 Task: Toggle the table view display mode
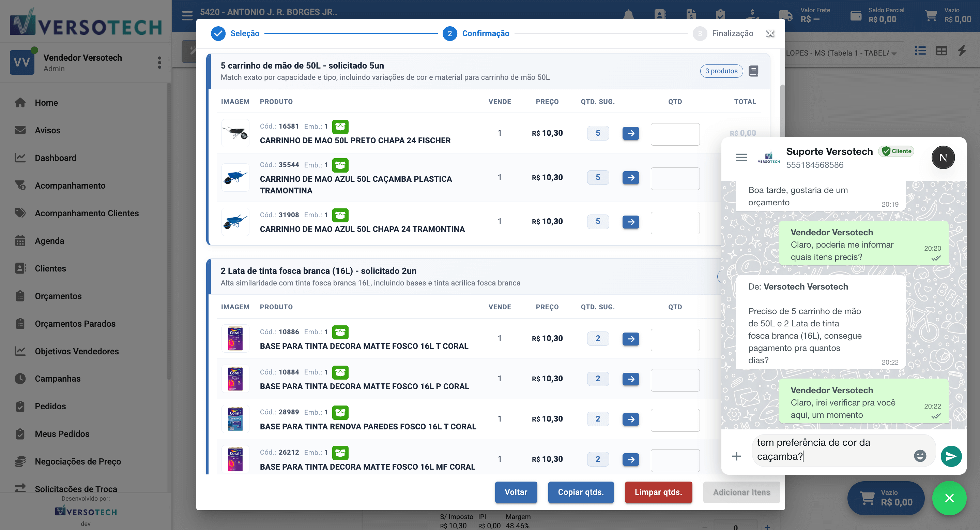coord(941,50)
